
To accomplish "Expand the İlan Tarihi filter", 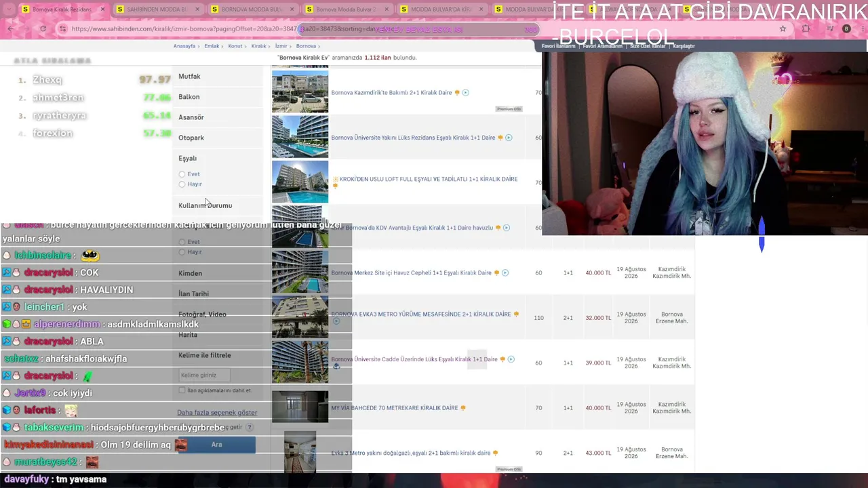I will pos(193,293).
